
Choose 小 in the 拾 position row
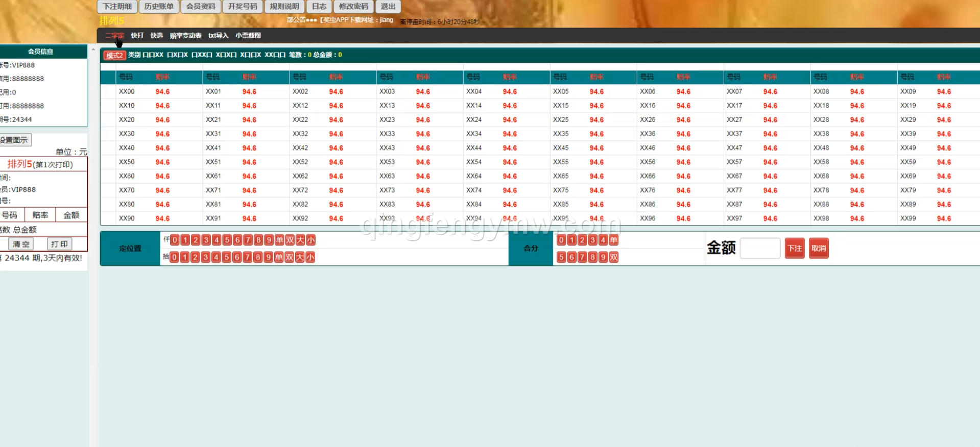(310, 257)
